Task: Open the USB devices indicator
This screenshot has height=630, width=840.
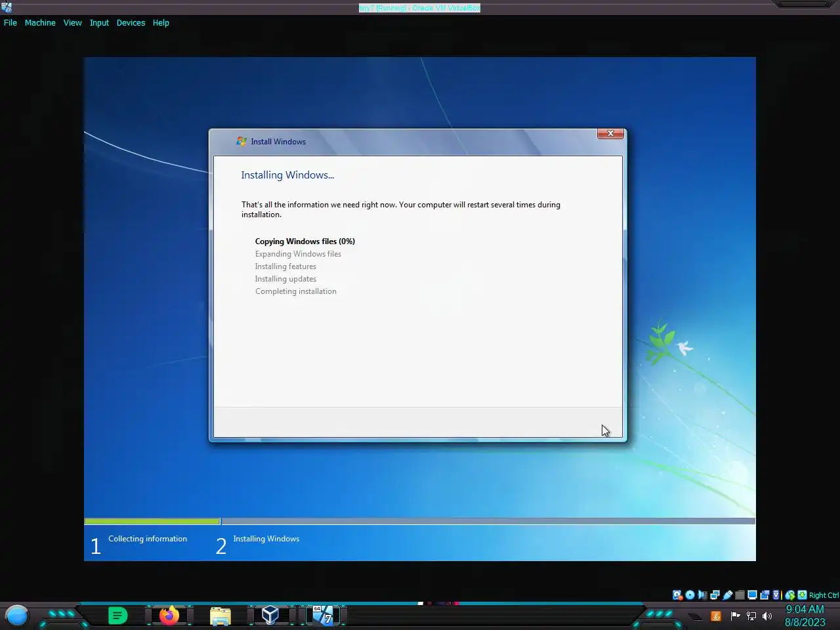Action: pos(727,595)
